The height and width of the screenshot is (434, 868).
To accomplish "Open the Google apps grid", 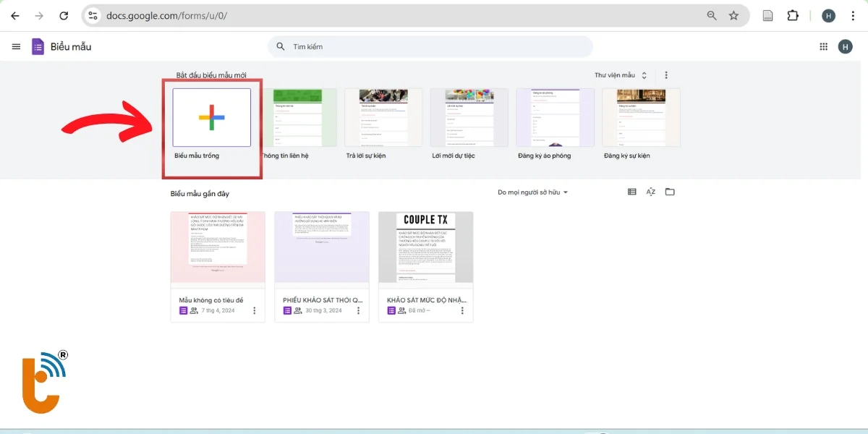I will (823, 47).
